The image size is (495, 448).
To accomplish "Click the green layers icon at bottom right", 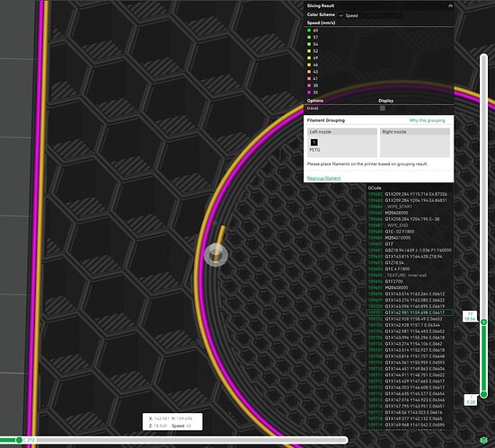I will [483, 440].
